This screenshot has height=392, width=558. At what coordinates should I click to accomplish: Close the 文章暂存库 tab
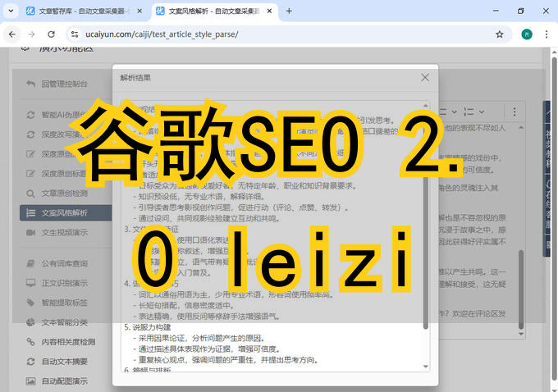click(x=139, y=11)
